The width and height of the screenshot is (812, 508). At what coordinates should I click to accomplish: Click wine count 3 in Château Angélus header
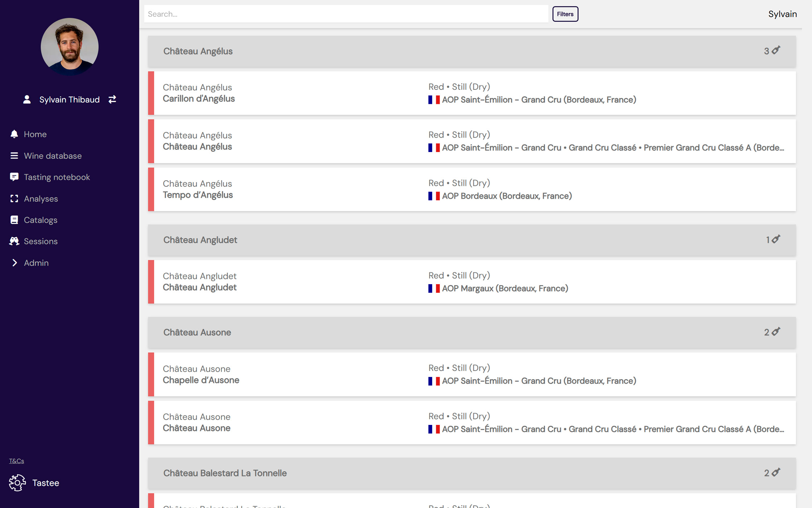tap(766, 51)
